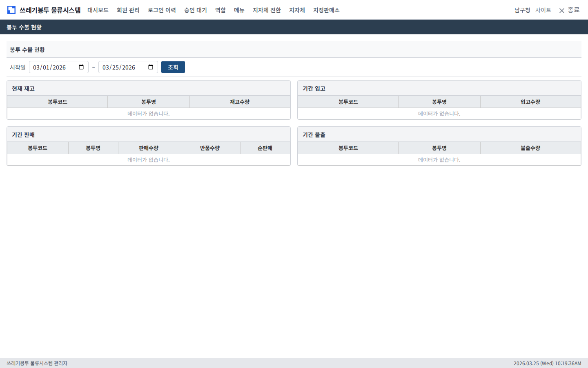Open the 지정판매소 menu
The width and height of the screenshot is (588, 368).
click(x=326, y=10)
